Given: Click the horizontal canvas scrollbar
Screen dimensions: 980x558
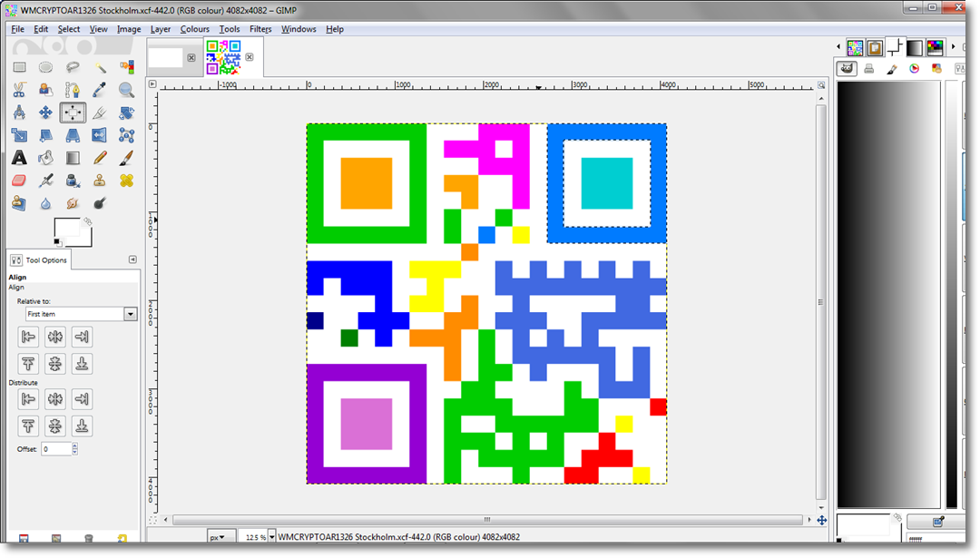Looking at the screenshot, I should tap(487, 519).
